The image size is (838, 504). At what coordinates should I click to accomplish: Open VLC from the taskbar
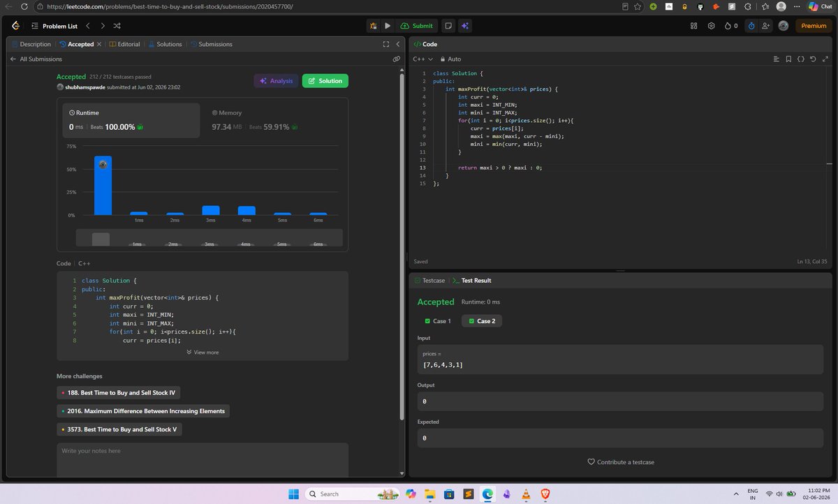(x=526, y=494)
